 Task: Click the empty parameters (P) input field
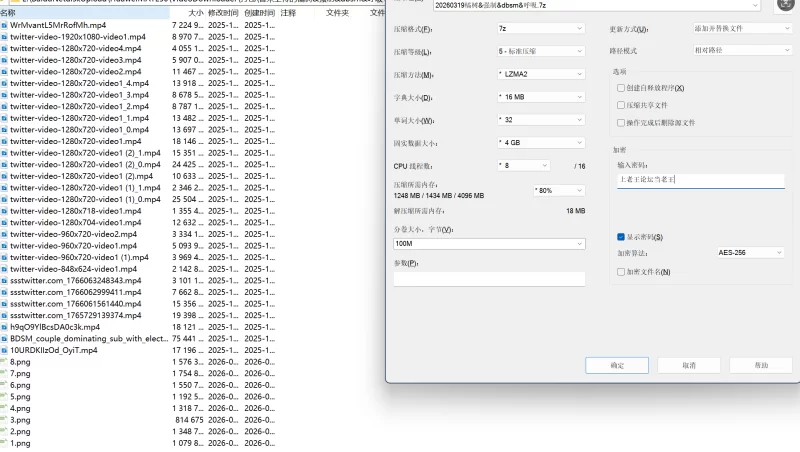click(x=489, y=279)
